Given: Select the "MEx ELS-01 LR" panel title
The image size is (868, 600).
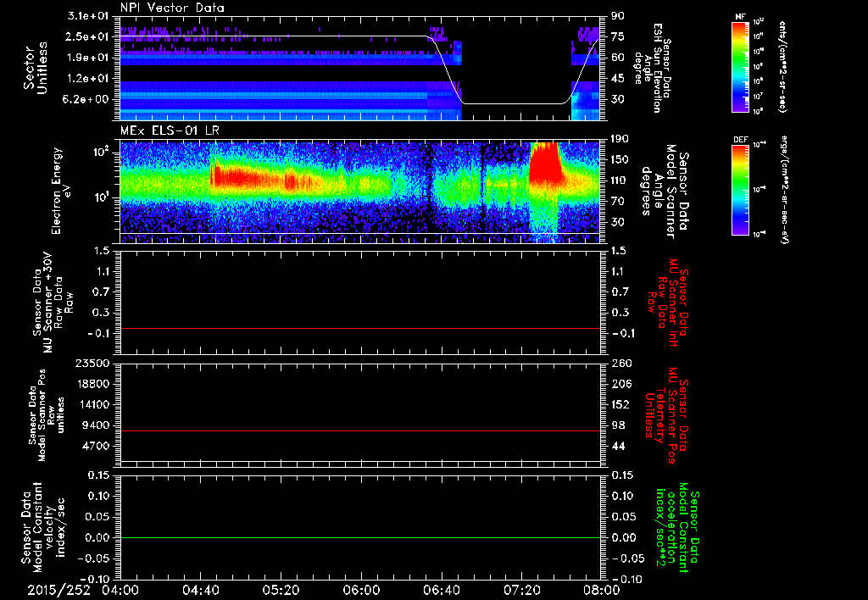Looking at the screenshot, I should coord(169,131).
